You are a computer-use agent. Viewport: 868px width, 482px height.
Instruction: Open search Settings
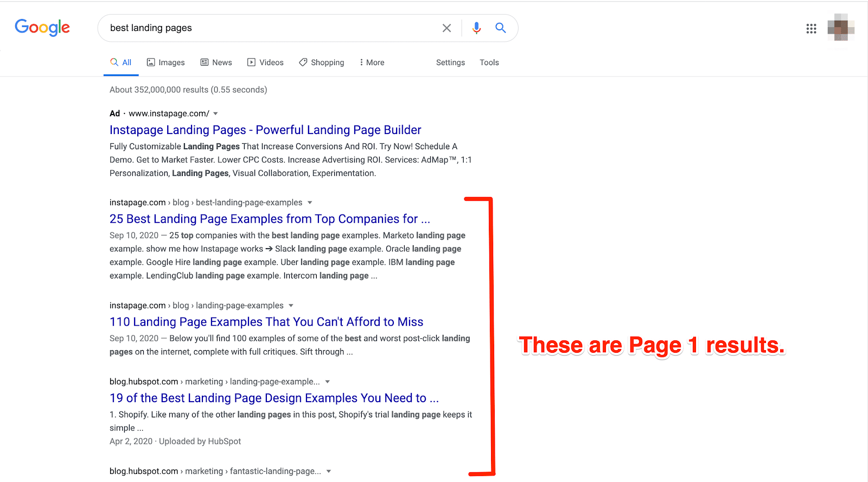[450, 62]
